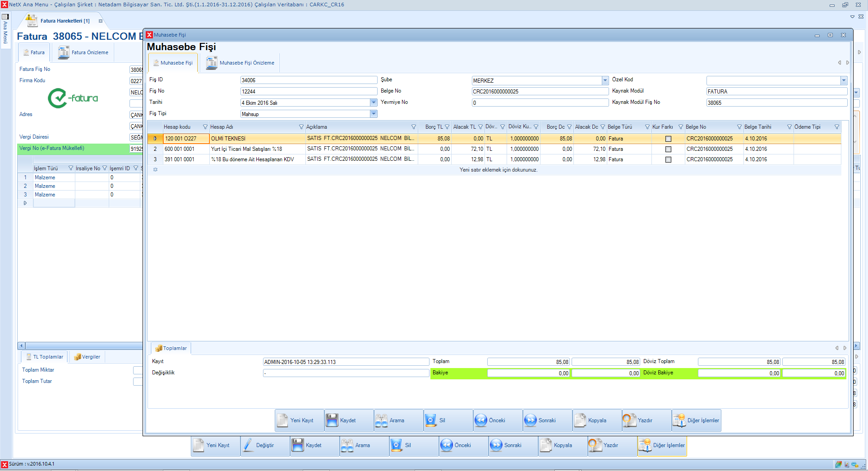This screenshot has width=868, height=471.
Task: Enable Kur Farkı for account 391 001 0001
Action: (668, 159)
